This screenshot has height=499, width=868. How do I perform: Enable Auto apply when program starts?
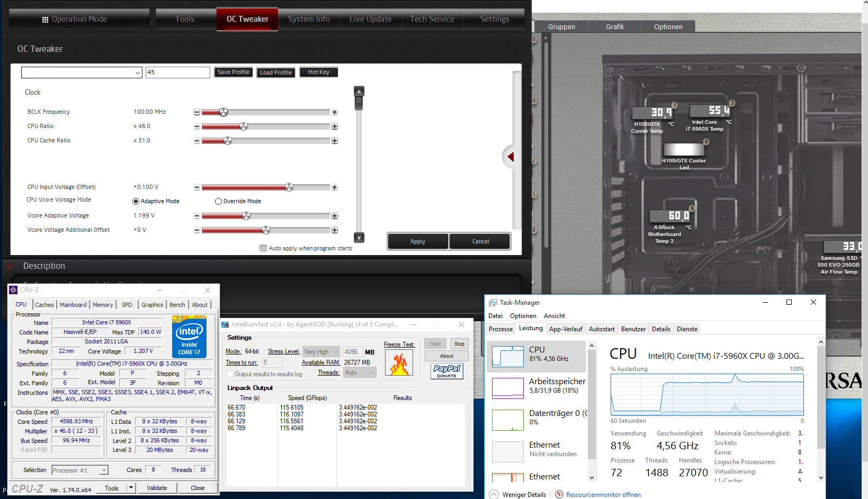pos(263,248)
